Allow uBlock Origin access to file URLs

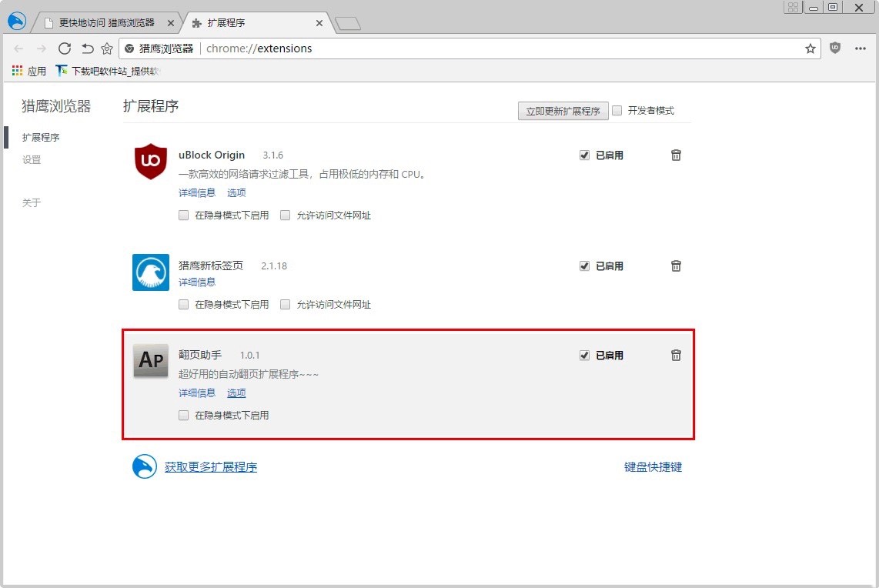click(285, 215)
